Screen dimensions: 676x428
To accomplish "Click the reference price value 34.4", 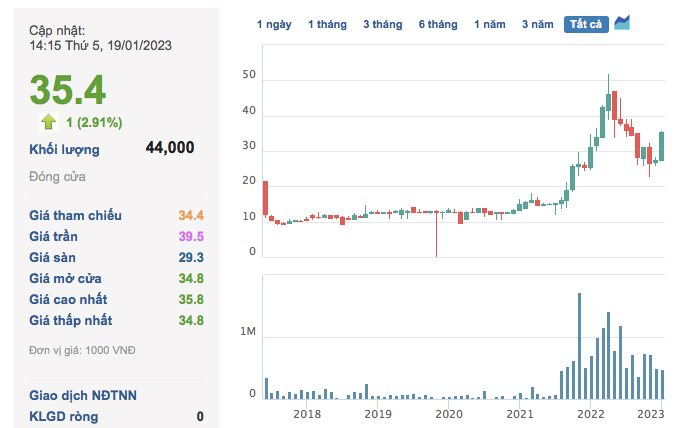I will coord(191,215).
